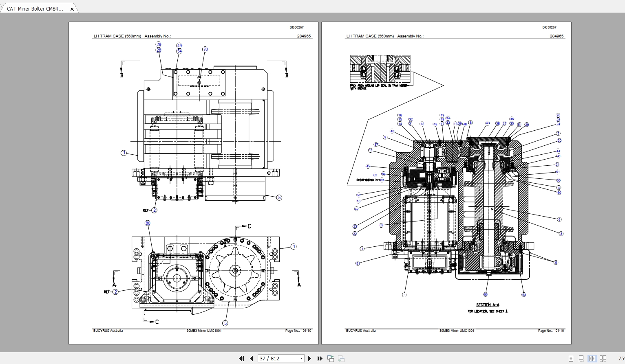Screen dimensions: 625x364
Task: Open the page number dropdown arrow
Action: click(x=301, y=358)
